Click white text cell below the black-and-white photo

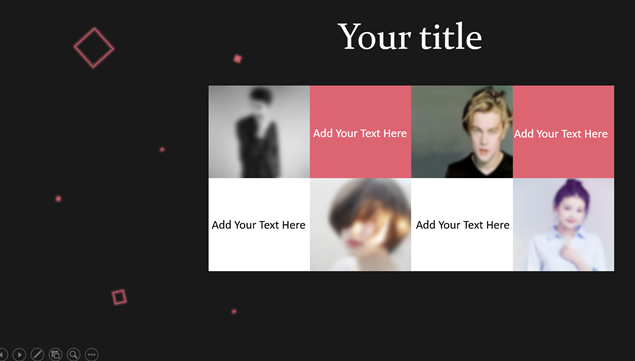259,224
